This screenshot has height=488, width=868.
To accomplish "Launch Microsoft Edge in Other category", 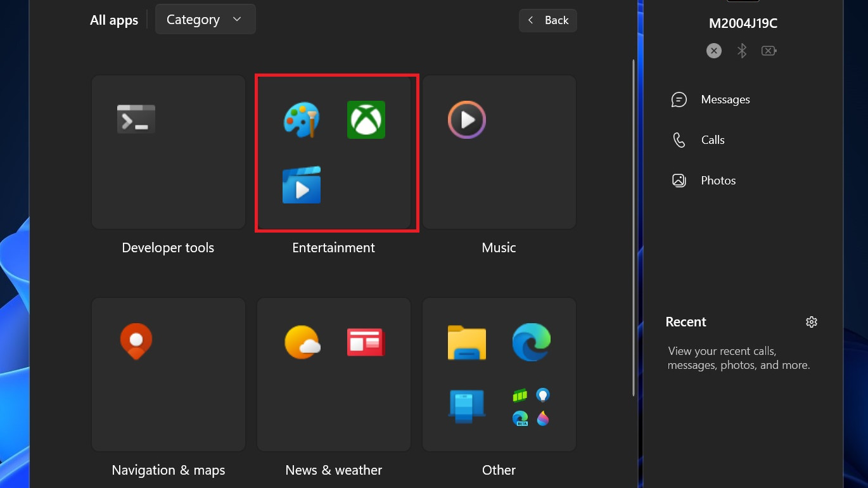I will click(532, 342).
